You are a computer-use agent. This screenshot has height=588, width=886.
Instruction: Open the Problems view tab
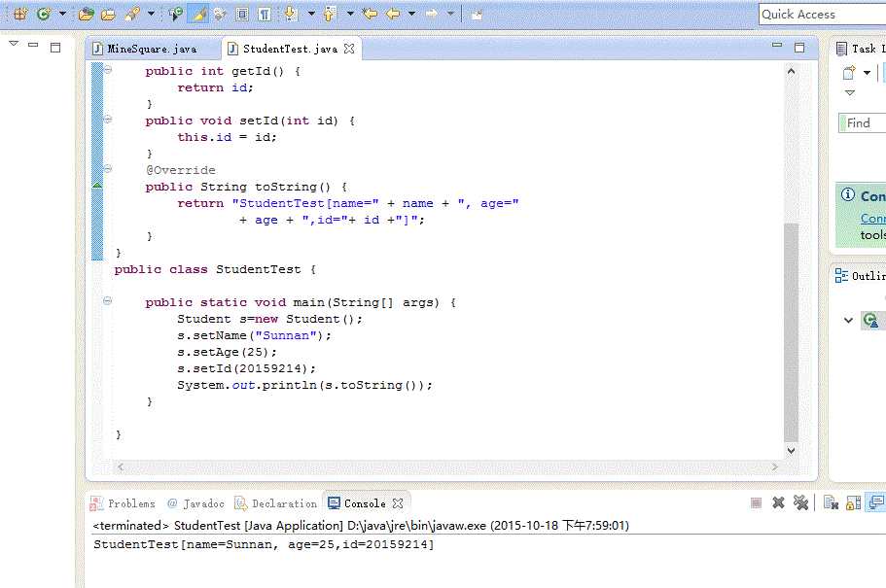(x=124, y=503)
